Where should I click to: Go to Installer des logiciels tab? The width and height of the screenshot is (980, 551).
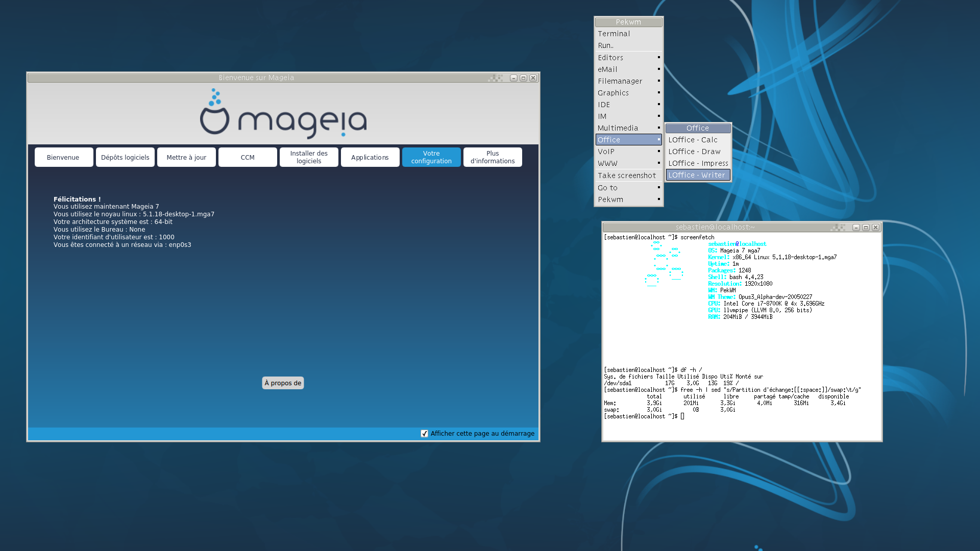(309, 157)
